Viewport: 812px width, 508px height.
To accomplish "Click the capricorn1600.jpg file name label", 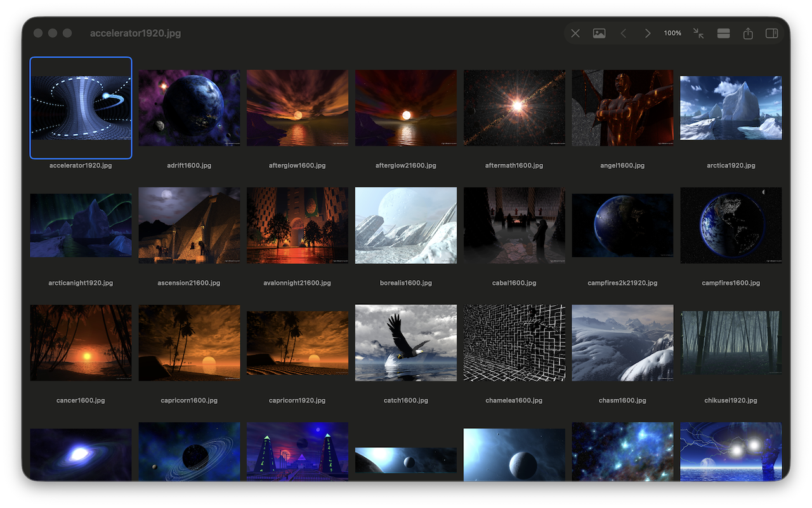I will coord(190,400).
